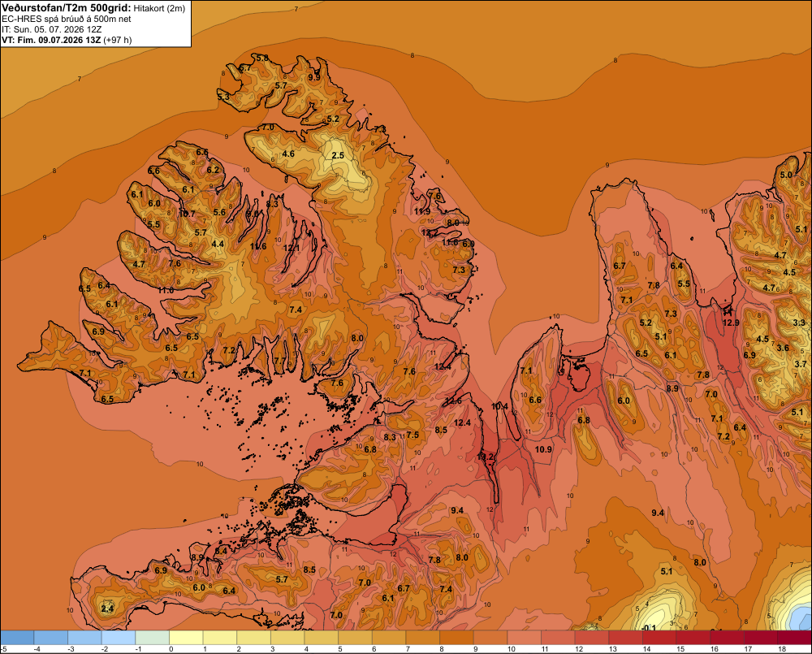Click the 4.6 temperature value label
The image size is (812, 654).
288,154
